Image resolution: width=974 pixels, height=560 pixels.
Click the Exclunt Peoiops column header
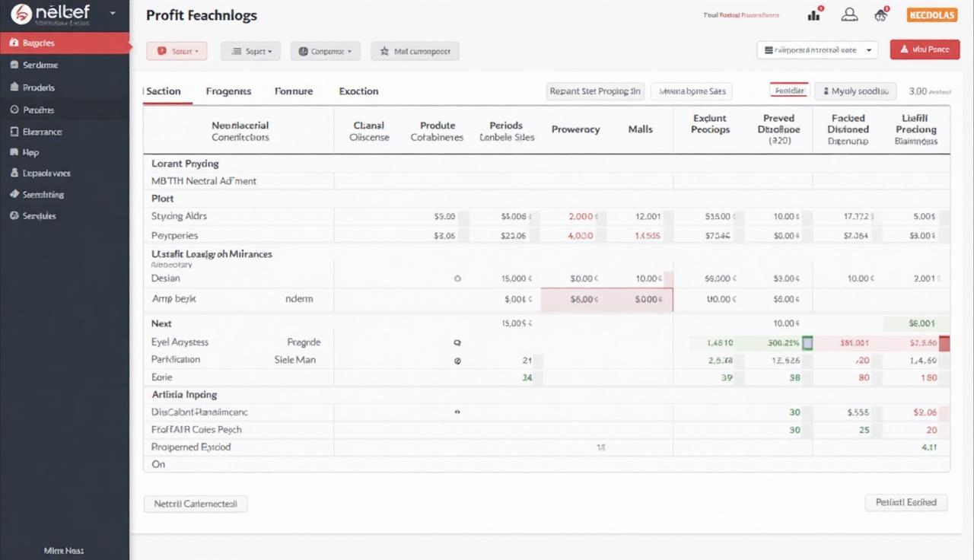[710, 124]
